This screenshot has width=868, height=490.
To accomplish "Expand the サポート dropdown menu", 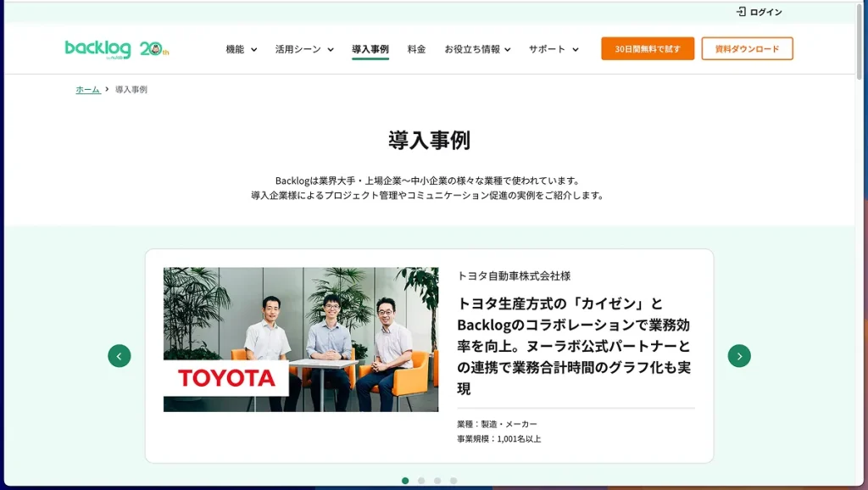I will [x=554, y=49].
